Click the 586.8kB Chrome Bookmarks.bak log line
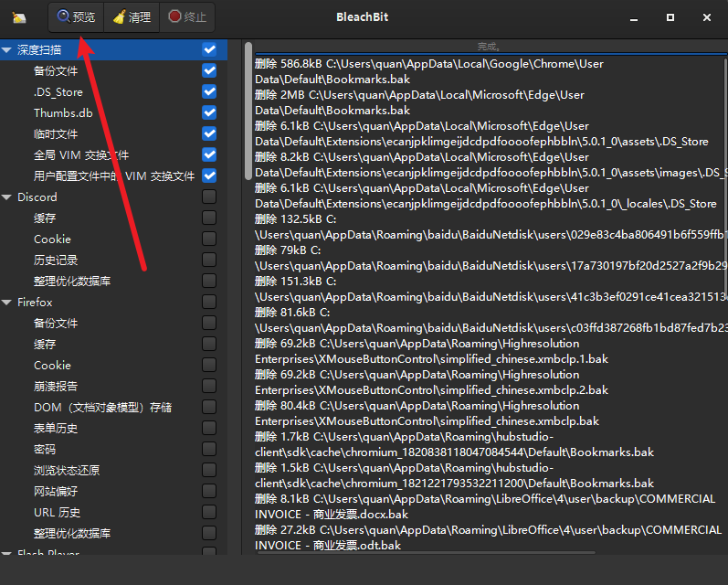Screen dimensions: 728x585 coord(429,71)
